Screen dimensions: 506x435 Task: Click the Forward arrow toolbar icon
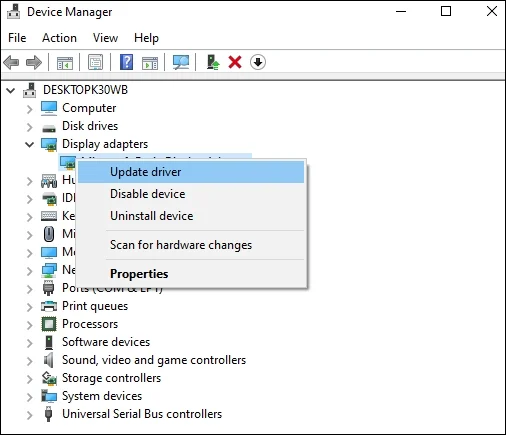click(34, 62)
